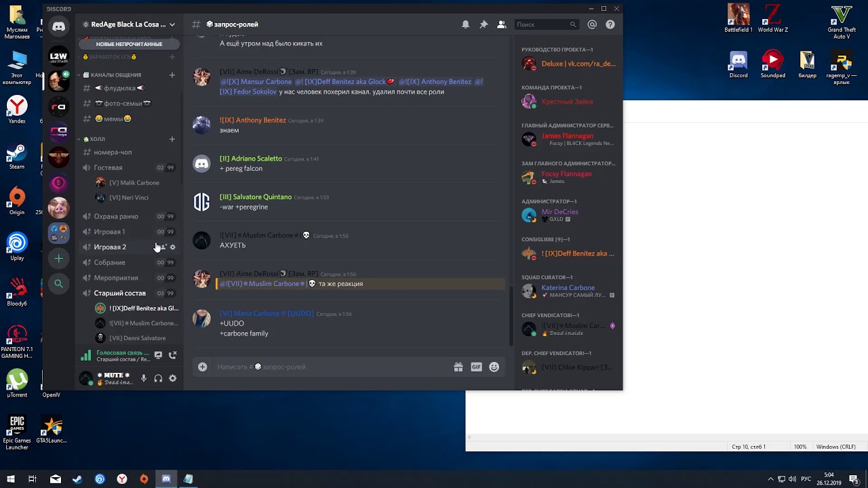
Task: Disconnect from voice with phone icon
Action: click(172, 355)
